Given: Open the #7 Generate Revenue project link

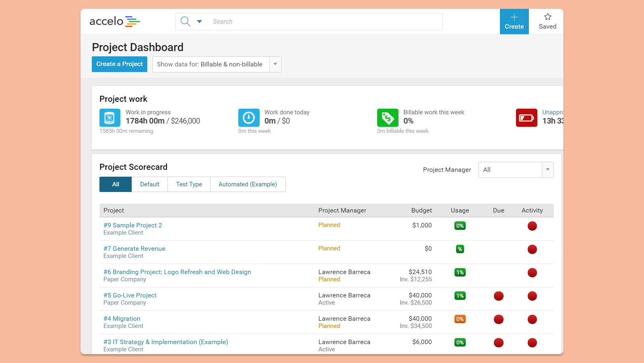Looking at the screenshot, I should pos(134,248).
